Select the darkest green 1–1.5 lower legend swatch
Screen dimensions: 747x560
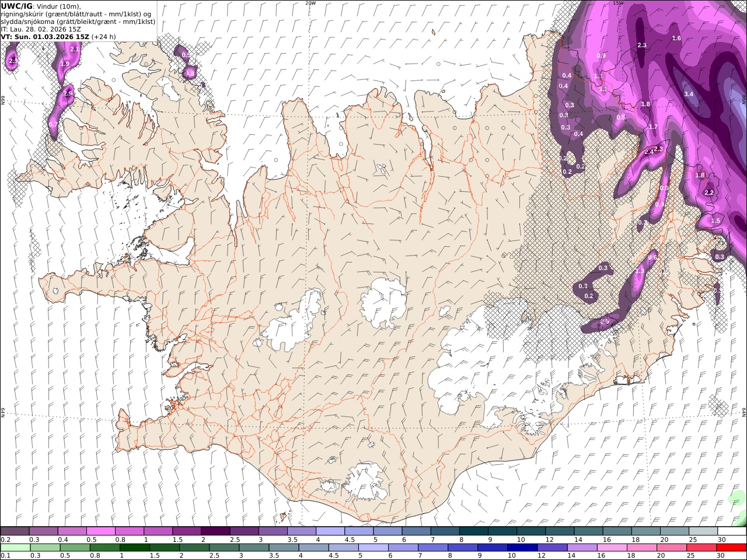[x=135, y=547]
